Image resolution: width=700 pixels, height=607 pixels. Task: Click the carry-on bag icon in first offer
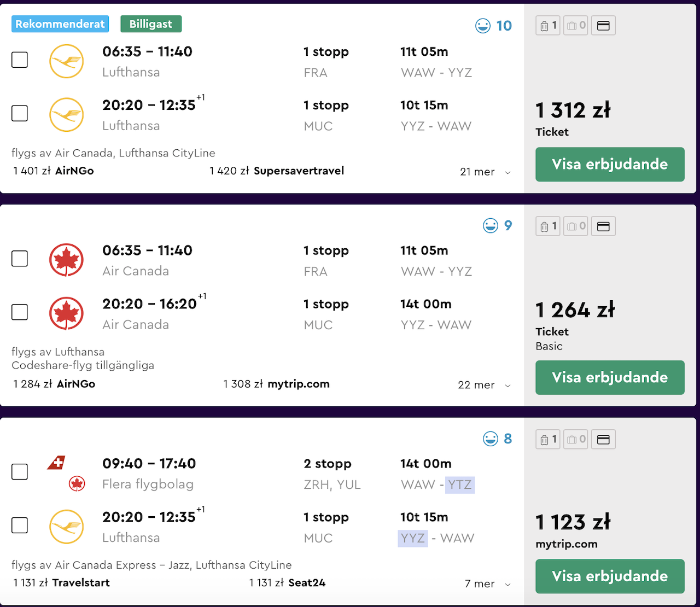(x=548, y=26)
